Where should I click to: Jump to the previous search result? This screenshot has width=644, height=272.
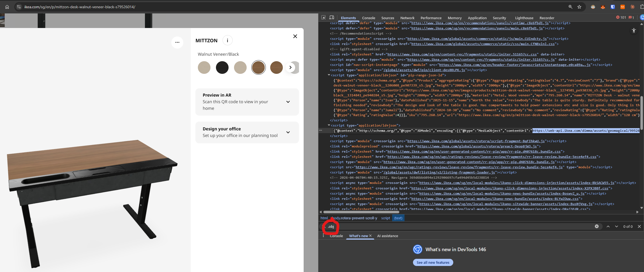click(x=608, y=226)
